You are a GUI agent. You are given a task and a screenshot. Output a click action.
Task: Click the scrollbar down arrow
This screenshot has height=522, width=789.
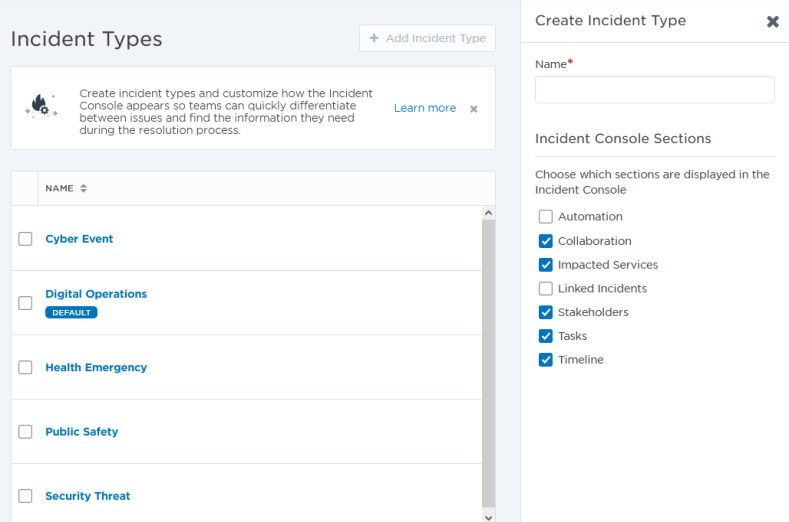click(488, 516)
